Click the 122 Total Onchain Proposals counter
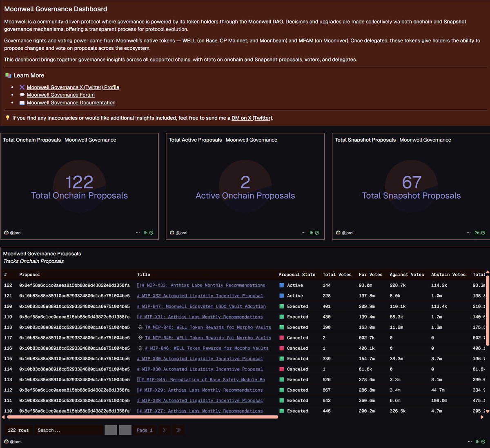Image resolution: width=490 pixels, height=448 pixels. (x=80, y=182)
